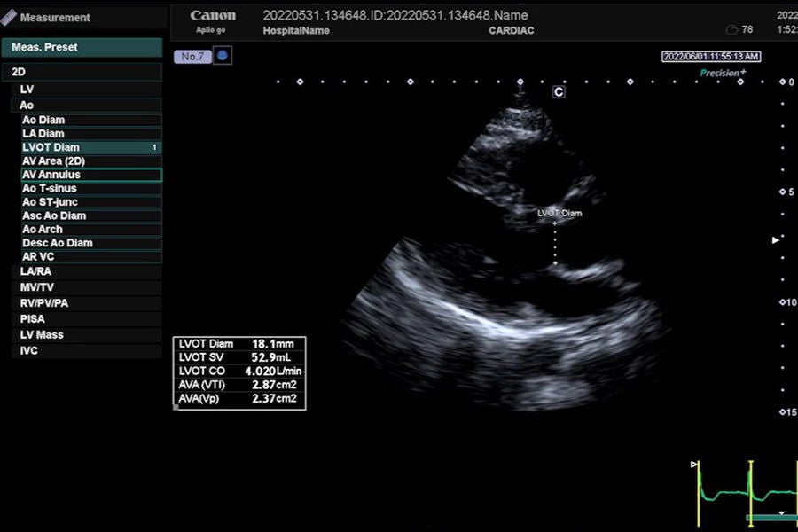This screenshot has width=798, height=532.
Task: Select the C orientation marker on the scan
Action: tap(559, 91)
